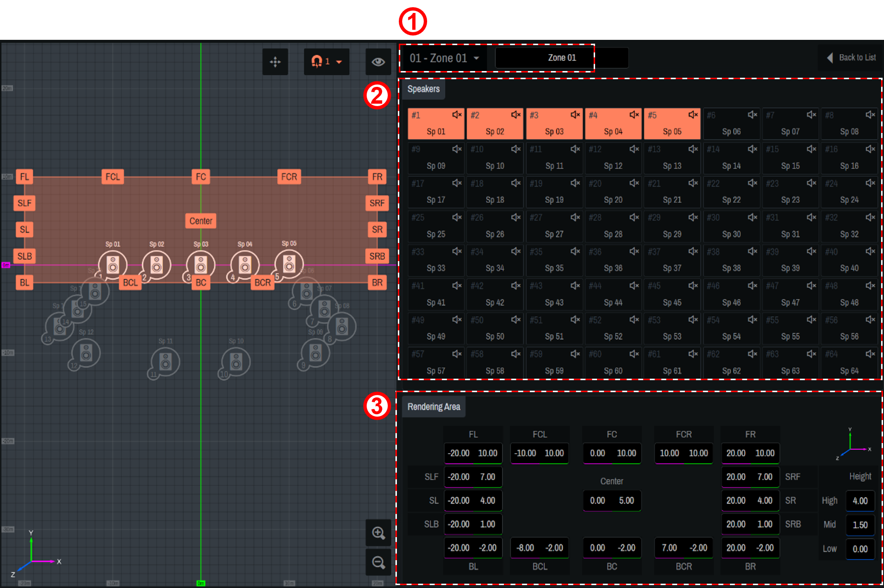The height and width of the screenshot is (588, 884).
Task: Click the Center point marker on canvas
Action: pos(201,221)
